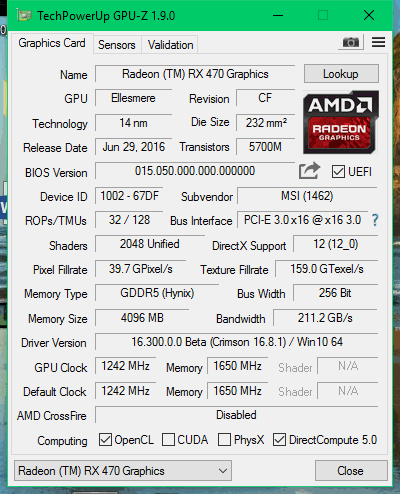Click the Lookup button
This screenshot has height=494, width=400.
click(x=341, y=74)
